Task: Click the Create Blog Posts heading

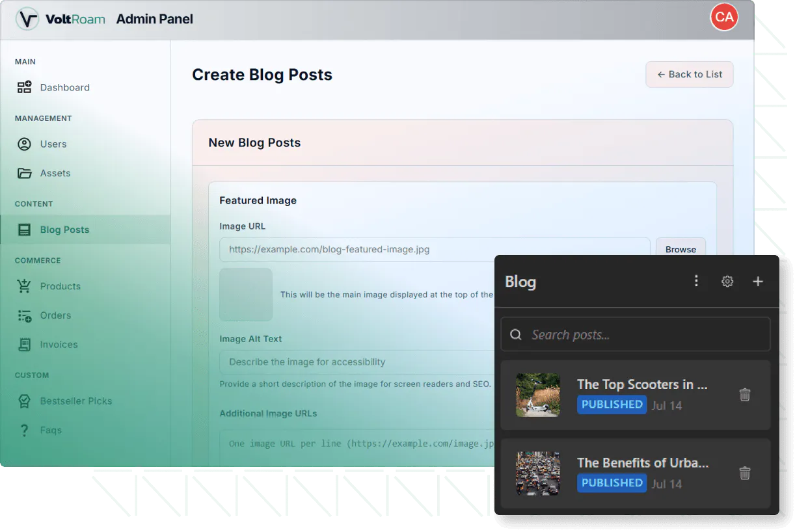Action: tap(262, 75)
